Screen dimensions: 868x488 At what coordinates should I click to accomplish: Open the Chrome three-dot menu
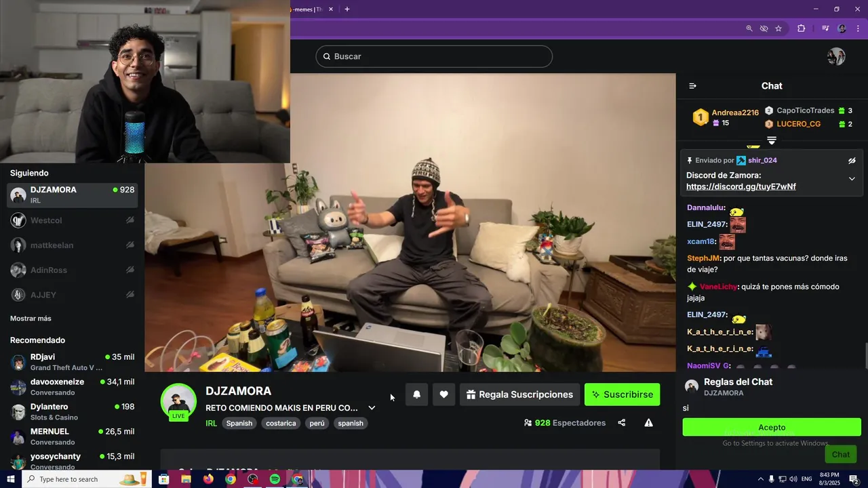[x=858, y=28]
